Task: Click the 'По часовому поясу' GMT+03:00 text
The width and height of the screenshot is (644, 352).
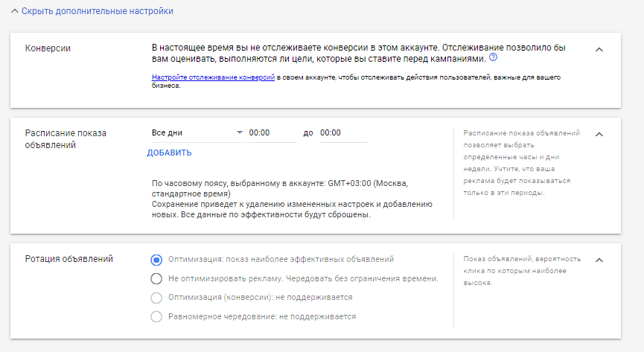Action: pyautogui.click(x=280, y=188)
